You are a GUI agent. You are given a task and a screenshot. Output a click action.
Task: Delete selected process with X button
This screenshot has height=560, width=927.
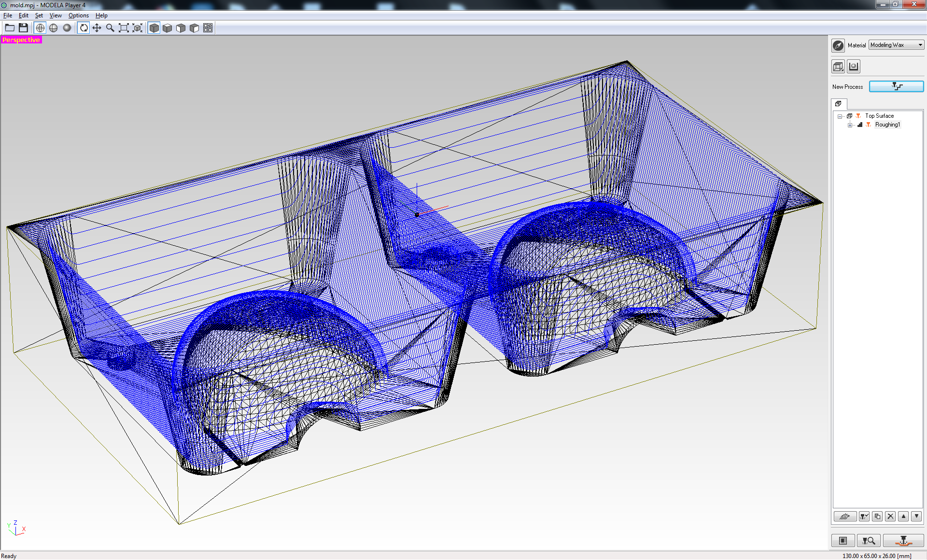890,517
